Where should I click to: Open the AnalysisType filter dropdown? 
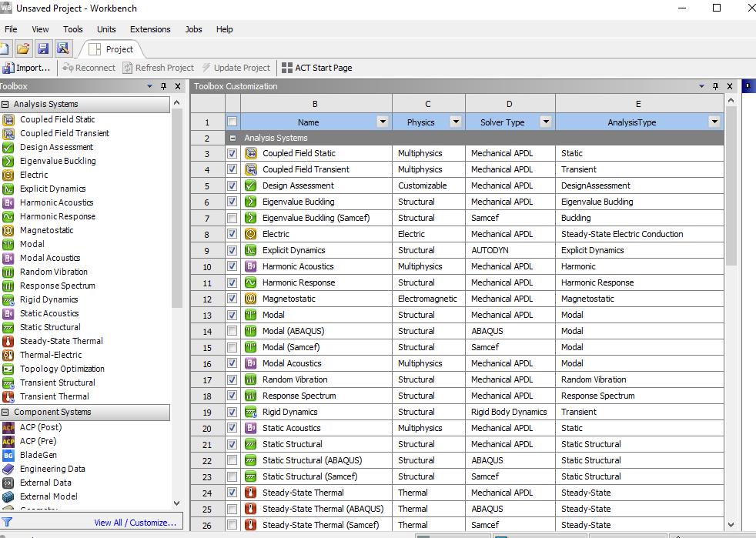(x=714, y=122)
